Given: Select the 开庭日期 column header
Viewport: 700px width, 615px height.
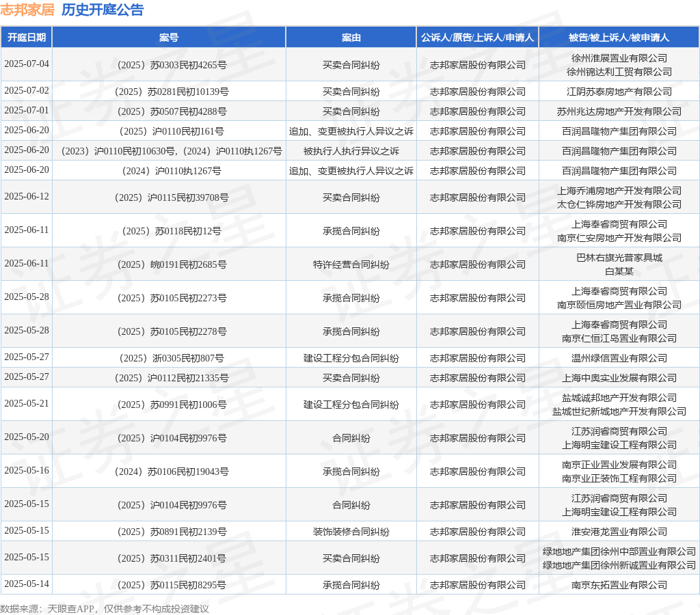Looking at the screenshot, I should [27, 38].
